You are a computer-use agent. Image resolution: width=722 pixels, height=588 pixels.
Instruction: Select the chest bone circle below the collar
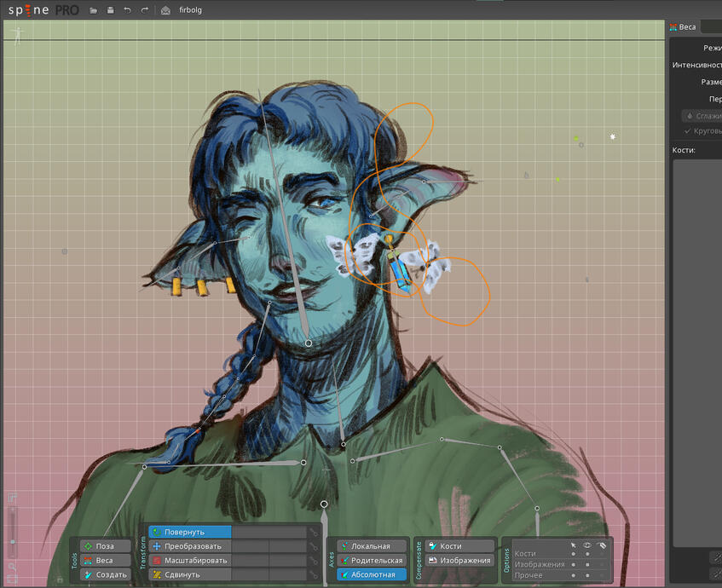pyautogui.click(x=324, y=504)
